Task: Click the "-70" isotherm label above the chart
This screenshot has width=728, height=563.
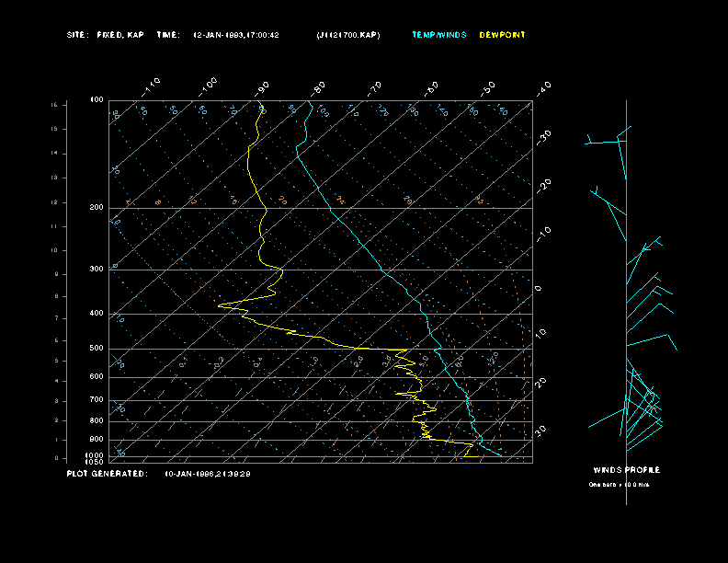Action: click(374, 88)
